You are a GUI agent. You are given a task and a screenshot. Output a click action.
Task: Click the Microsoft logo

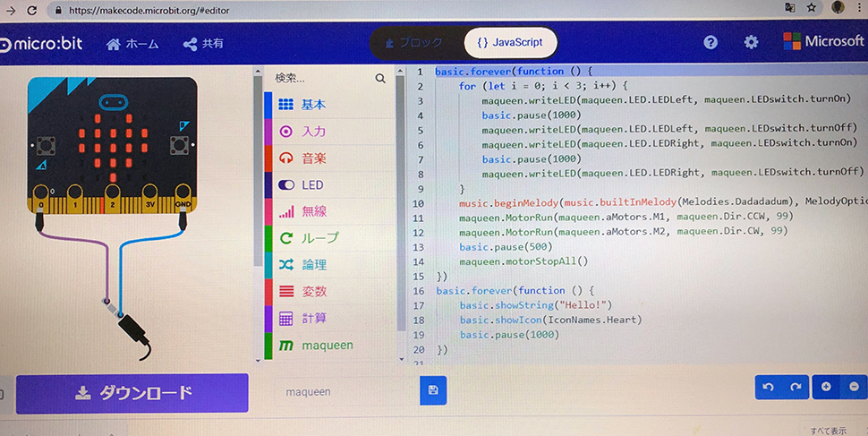click(x=823, y=41)
